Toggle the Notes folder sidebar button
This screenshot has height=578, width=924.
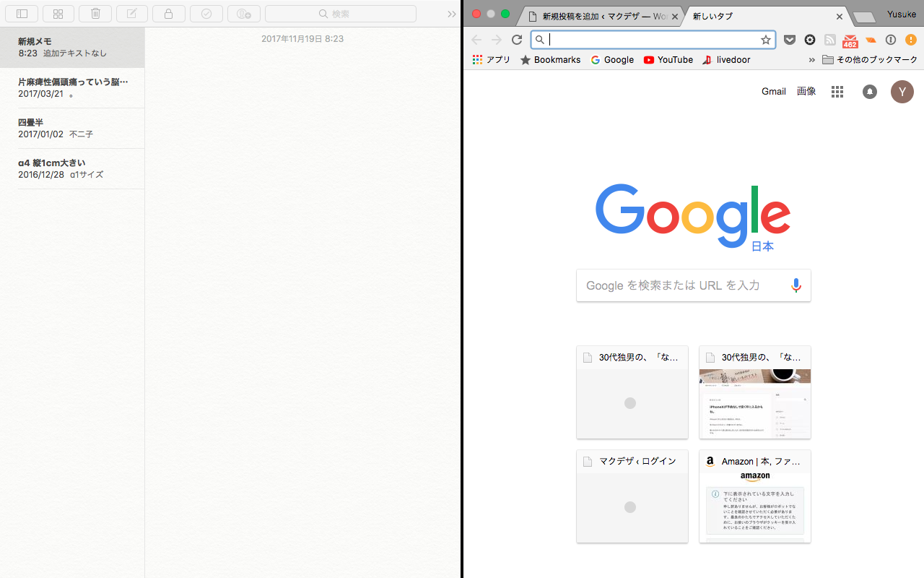(22, 14)
